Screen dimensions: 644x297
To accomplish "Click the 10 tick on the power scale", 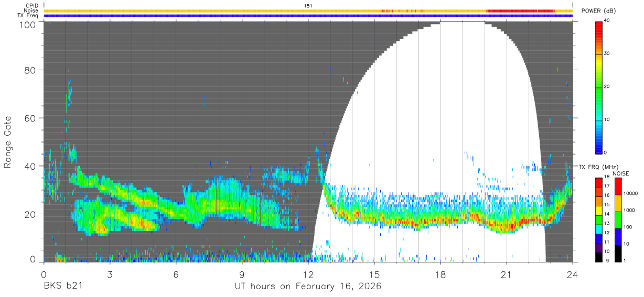I will pos(607,119).
